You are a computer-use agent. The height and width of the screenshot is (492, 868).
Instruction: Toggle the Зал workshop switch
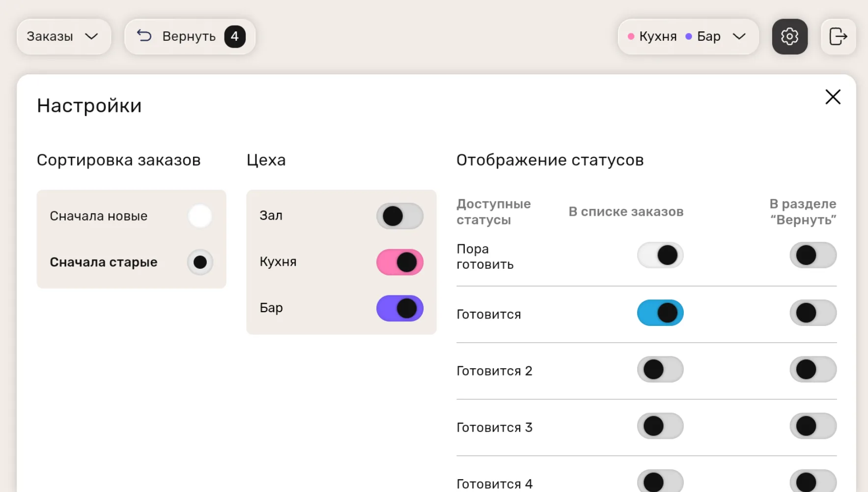click(400, 216)
